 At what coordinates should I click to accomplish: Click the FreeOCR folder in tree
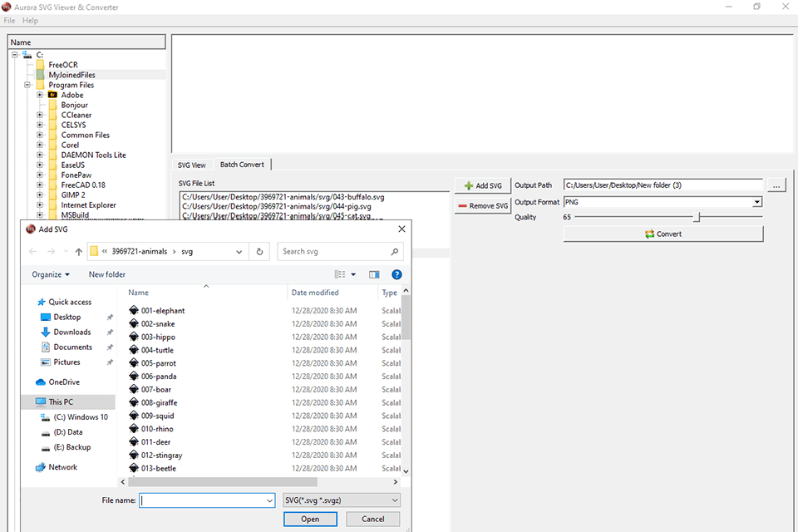63,65
